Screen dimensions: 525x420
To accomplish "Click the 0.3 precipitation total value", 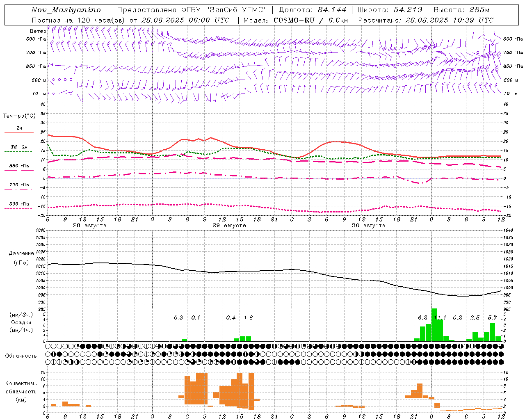I will point(178,318).
